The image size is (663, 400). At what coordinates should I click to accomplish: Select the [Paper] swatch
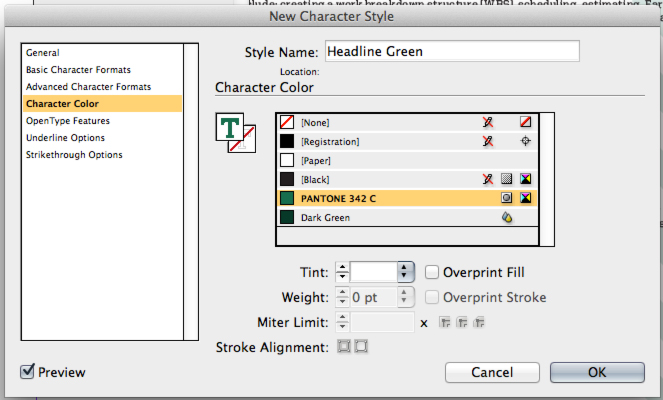click(x=407, y=161)
